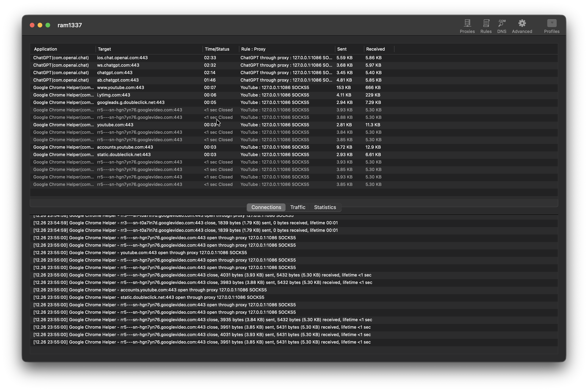Select the ios.chat.openai.com:443 connection row

point(122,58)
